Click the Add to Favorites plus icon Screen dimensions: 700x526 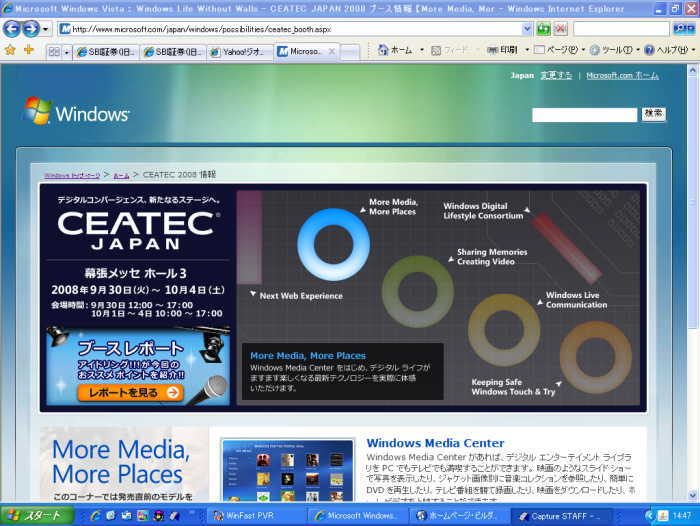(28, 50)
